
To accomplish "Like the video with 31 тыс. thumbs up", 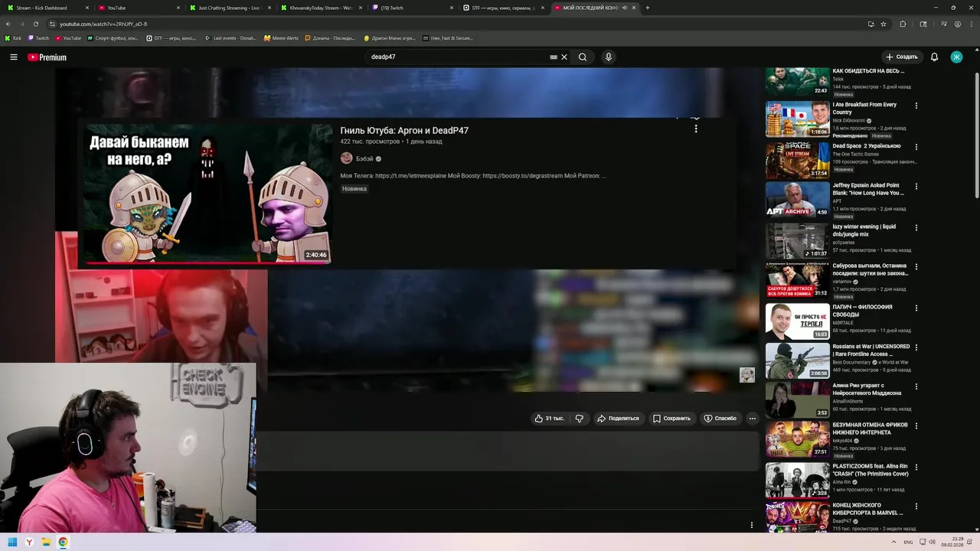I will 549,419.
